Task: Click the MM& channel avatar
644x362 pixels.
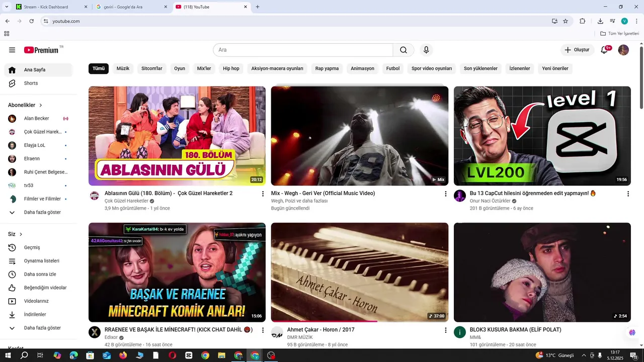Action: click(x=460, y=332)
